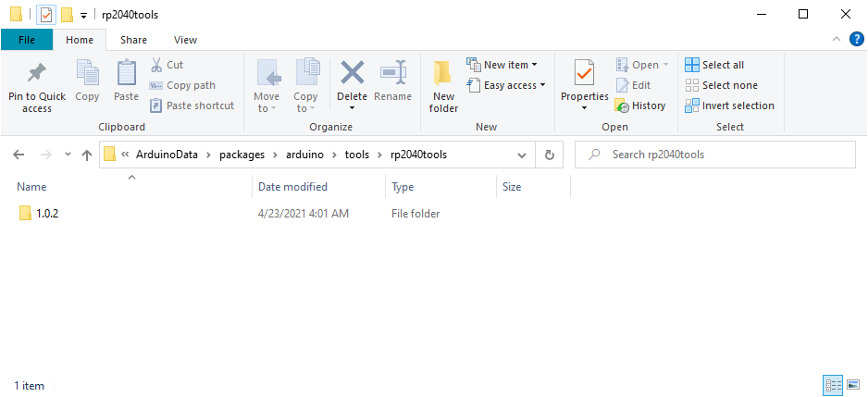The height and width of the screenshot is (397, 868).
Task: Click the Paste clipboard icon
Action: coord(126,81)
